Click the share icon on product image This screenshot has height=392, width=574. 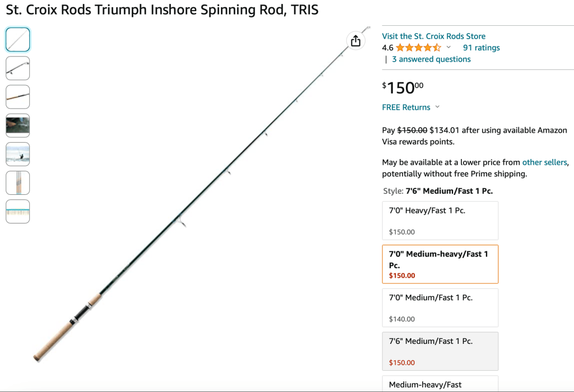coord(355,41)
